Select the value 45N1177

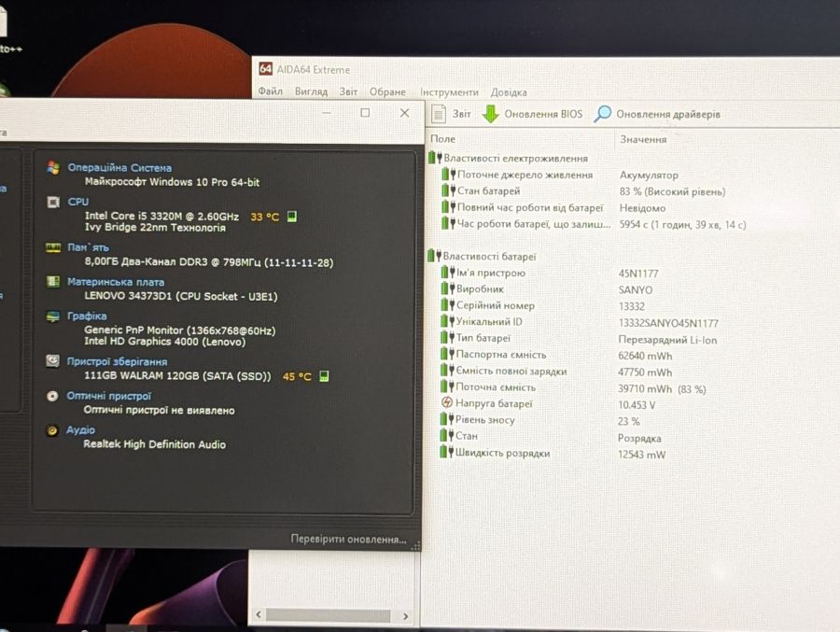click(x=638, y=274)
